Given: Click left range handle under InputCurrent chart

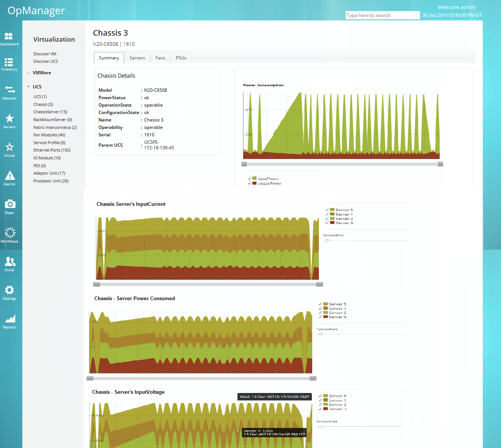Looking at the screenshot, I should coord(97,284).
